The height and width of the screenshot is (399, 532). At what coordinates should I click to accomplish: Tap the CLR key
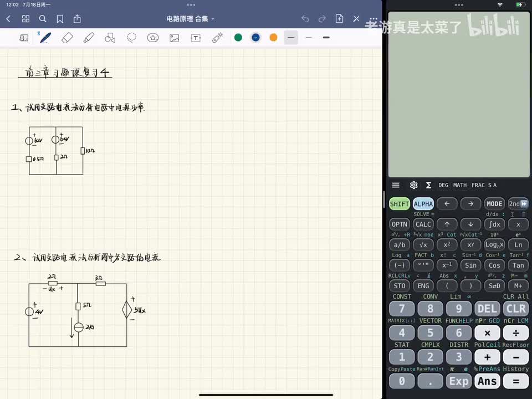(516, 309)
